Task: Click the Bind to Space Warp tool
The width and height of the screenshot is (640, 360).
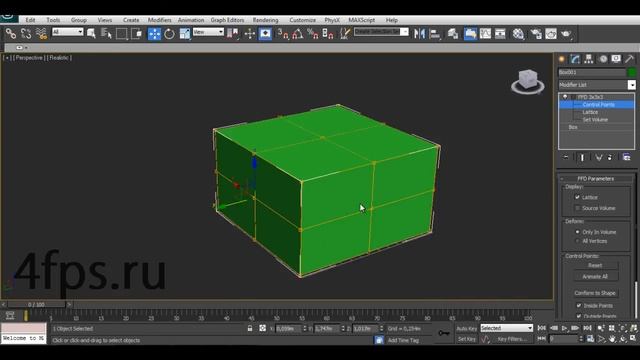Action: [x=41, y=33]
